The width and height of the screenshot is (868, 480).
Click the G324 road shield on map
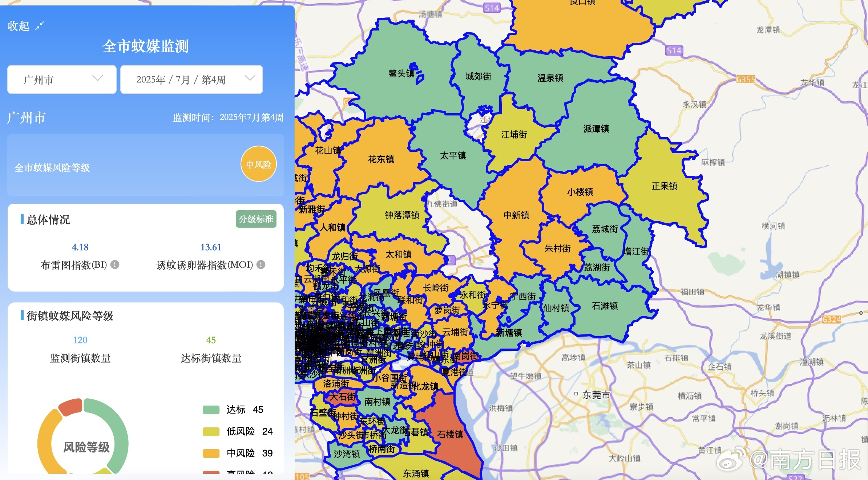coord(831,320)
